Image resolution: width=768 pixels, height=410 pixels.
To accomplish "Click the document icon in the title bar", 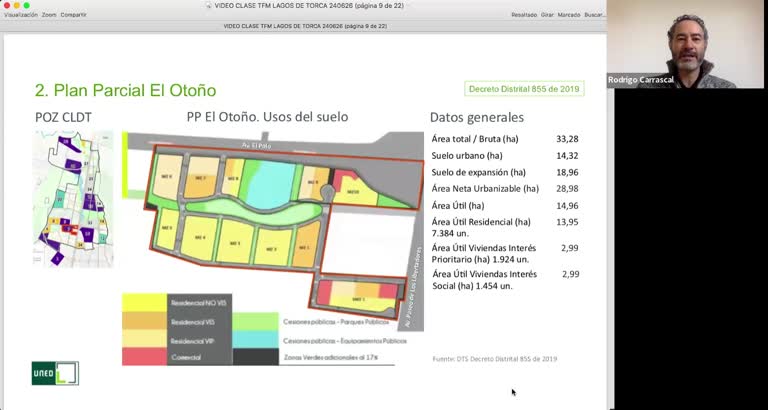I will [x=208, y=5].
